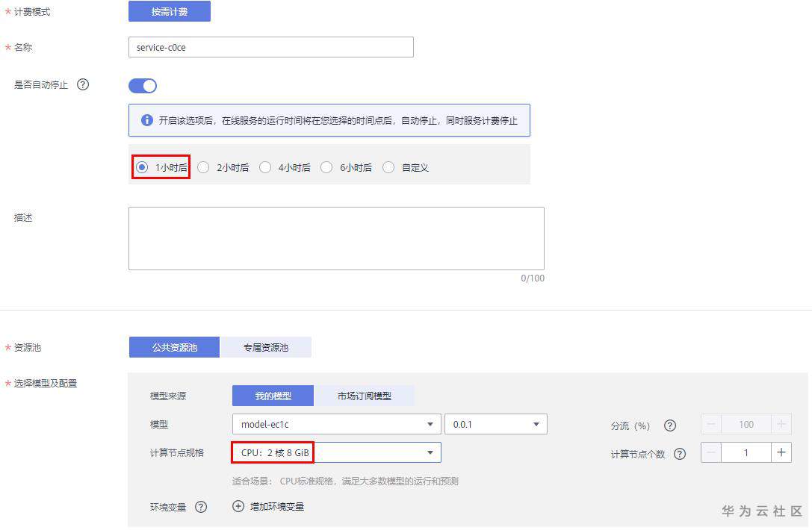The height and width of the screenshot is (530, 812).
Task: Choose the 自定义 auto-stop option
Action: (388, 167)
